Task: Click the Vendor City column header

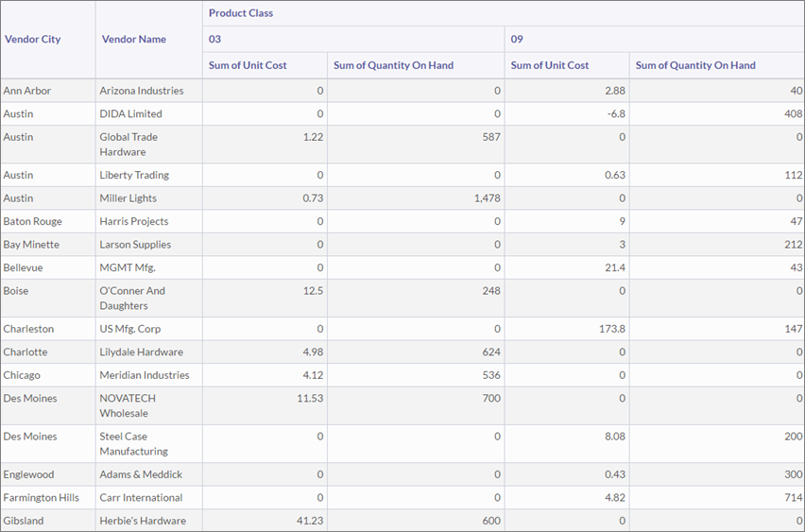Action: [x=33, y=40]
